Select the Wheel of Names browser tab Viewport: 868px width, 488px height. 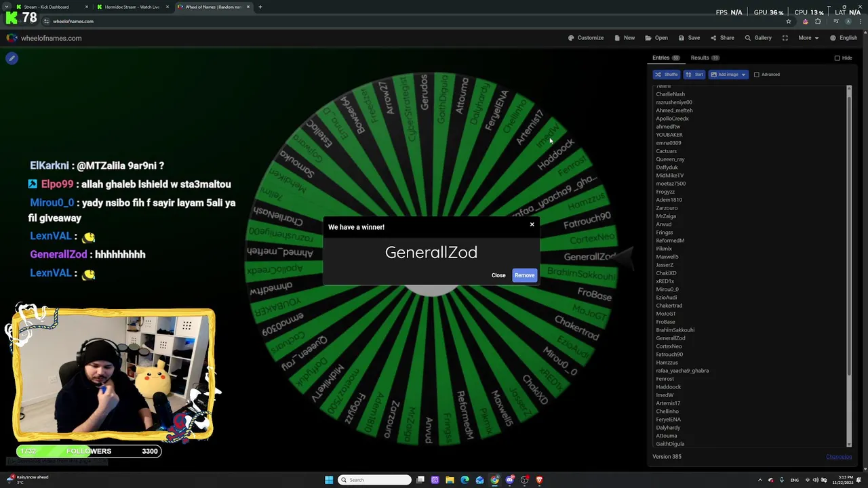coord(214,7)
